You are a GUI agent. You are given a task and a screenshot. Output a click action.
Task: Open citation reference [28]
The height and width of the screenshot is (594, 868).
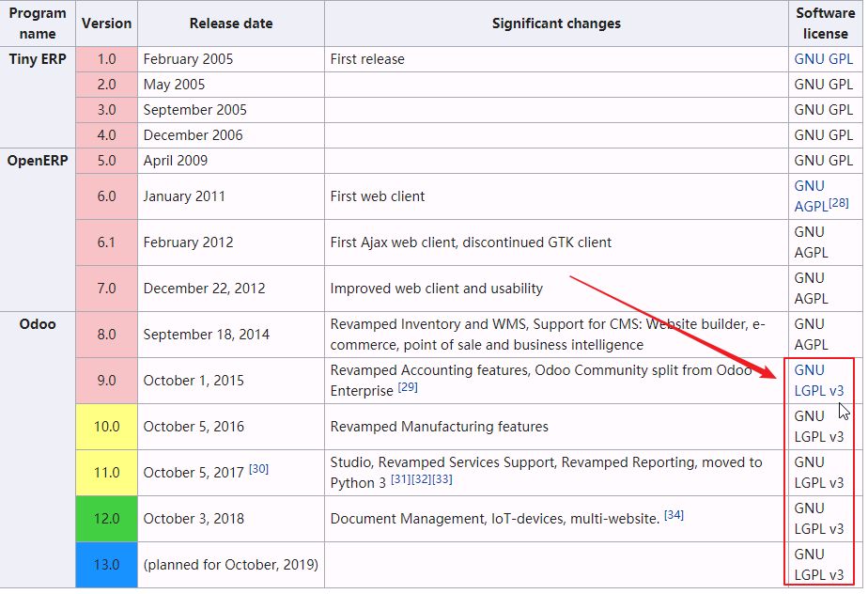839,203
